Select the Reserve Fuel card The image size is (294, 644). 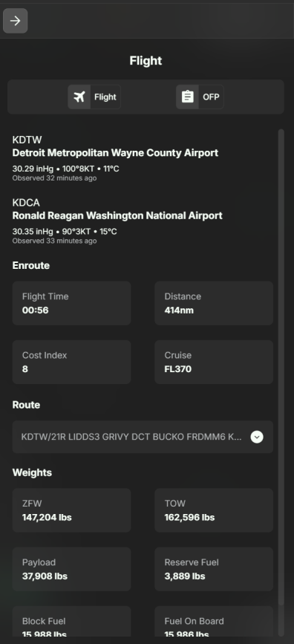coord(214,569)
